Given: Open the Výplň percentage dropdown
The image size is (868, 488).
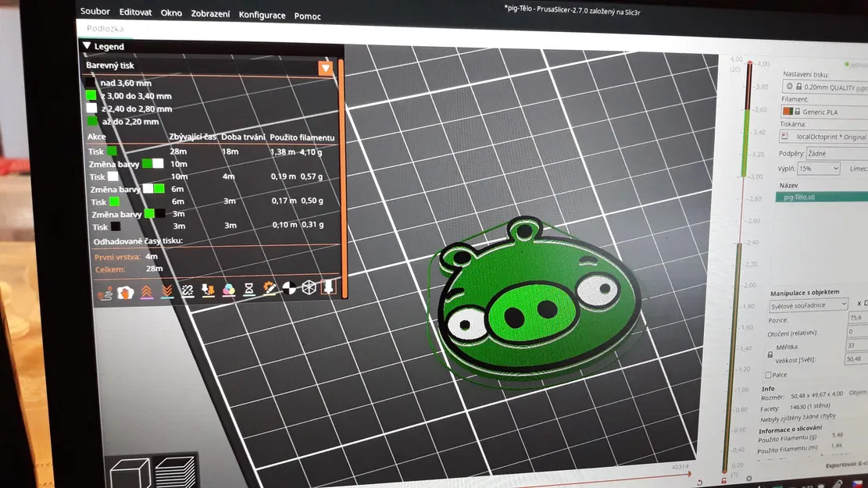Looking at the screenshot, I should pos(838,168).
